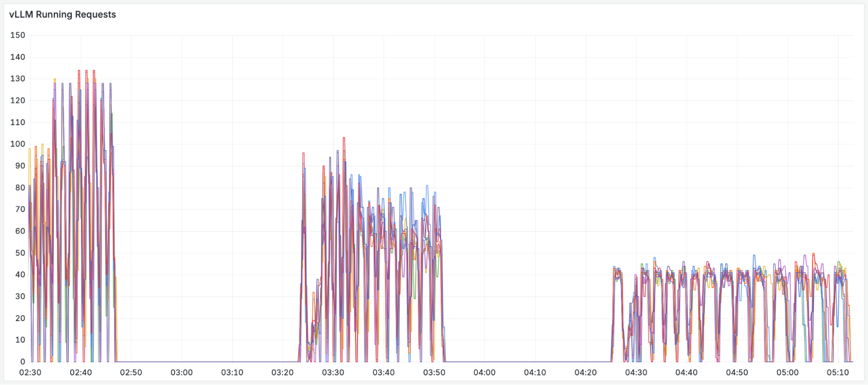Click the 130 y-axis label
The image size is (868, 385).
18,79
